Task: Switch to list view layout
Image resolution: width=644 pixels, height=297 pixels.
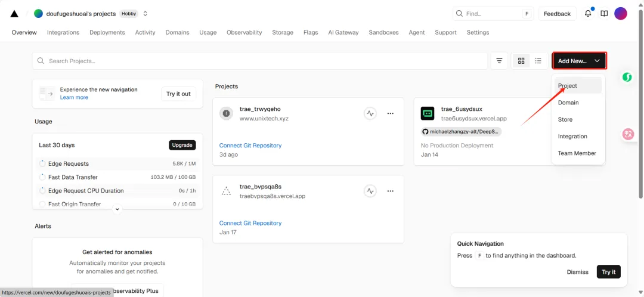Action: pyautogui.click(x=538, y=61)
